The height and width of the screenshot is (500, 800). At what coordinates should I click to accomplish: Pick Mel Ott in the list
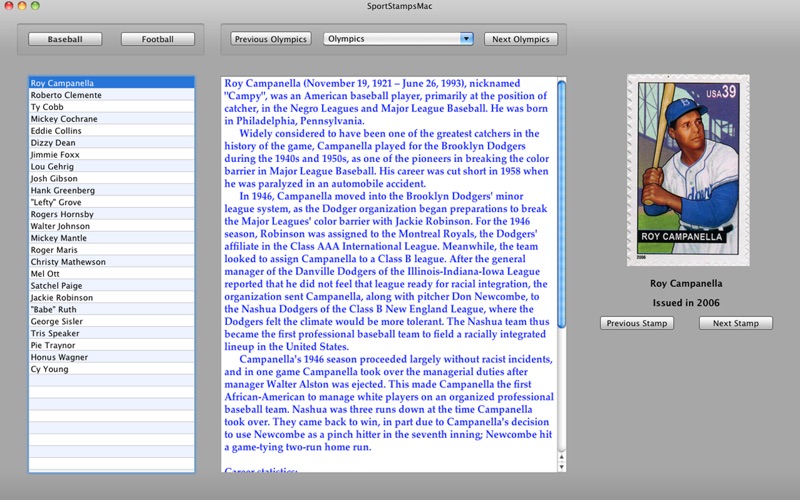tap(112, 273)
